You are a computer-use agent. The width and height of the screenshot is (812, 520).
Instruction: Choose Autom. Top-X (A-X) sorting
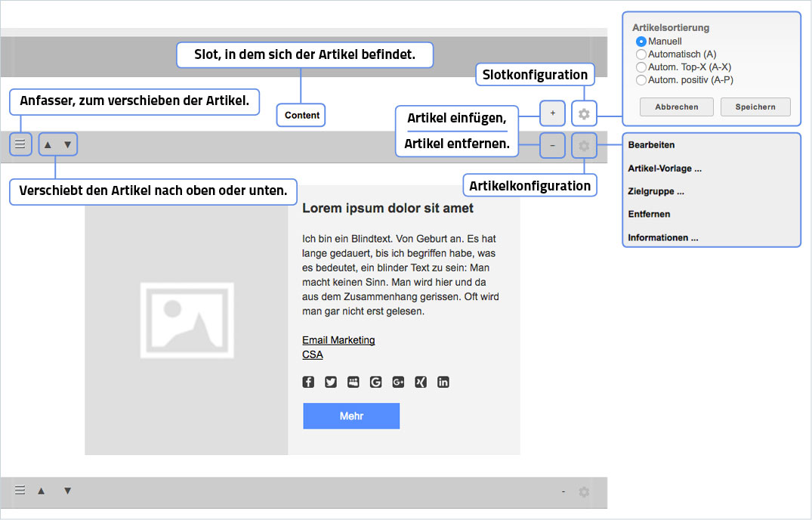pyautogui.click(x=641, y=67)
